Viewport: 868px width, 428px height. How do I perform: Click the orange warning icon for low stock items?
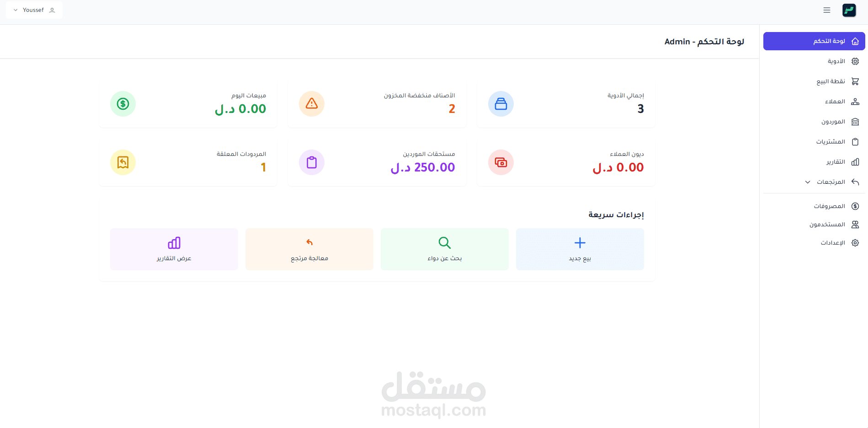coord(311,104)
